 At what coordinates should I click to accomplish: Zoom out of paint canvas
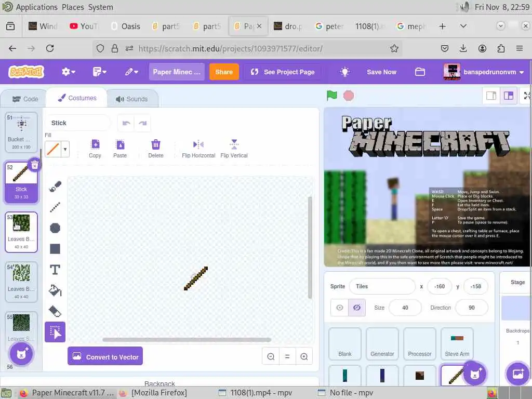tap(271, 356)
